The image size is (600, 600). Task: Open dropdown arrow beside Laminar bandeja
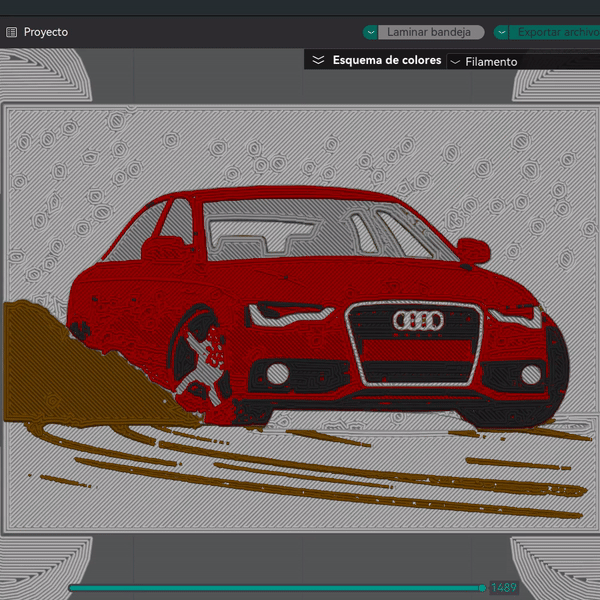tap(371, 32)
